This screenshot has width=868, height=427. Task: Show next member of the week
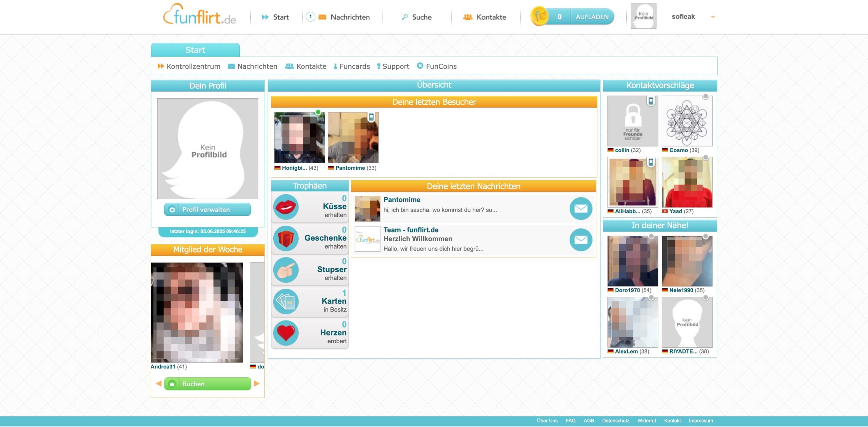(257, 384)
